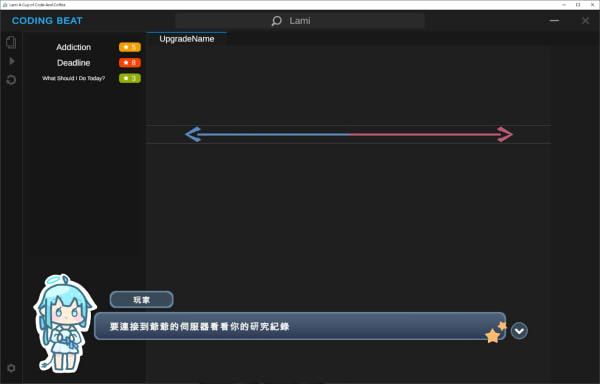Viewport: 600px width, 384px height.
Task: Minimize app with in-app dash button
Action: pyautogui.click(x=554, y=21)
